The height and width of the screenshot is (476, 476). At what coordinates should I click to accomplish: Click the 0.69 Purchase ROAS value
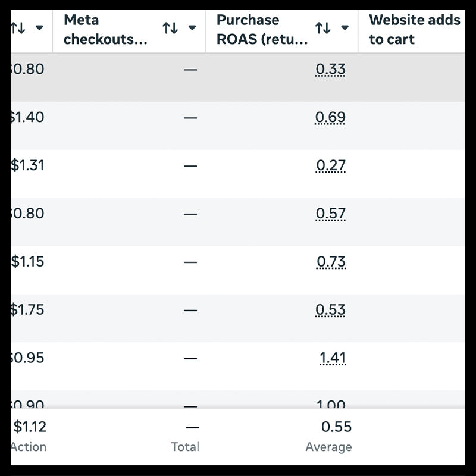pyautogui.click(x=330, y=118)
